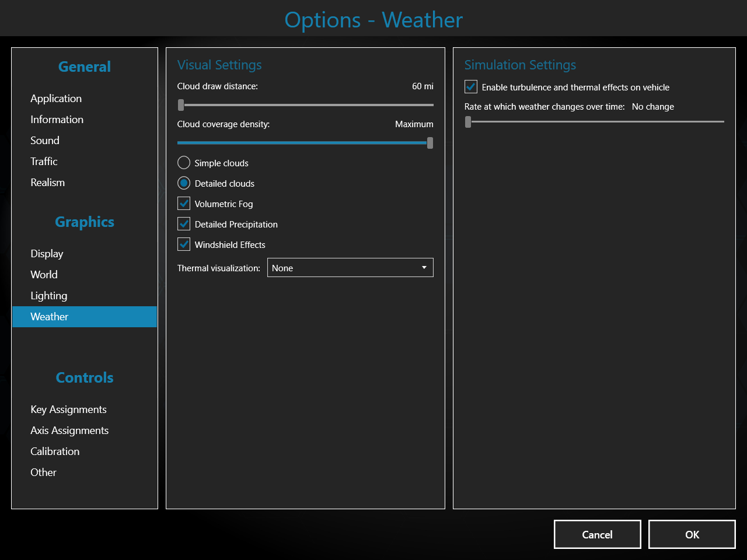Click the Controls section heading

click(85, 378)
